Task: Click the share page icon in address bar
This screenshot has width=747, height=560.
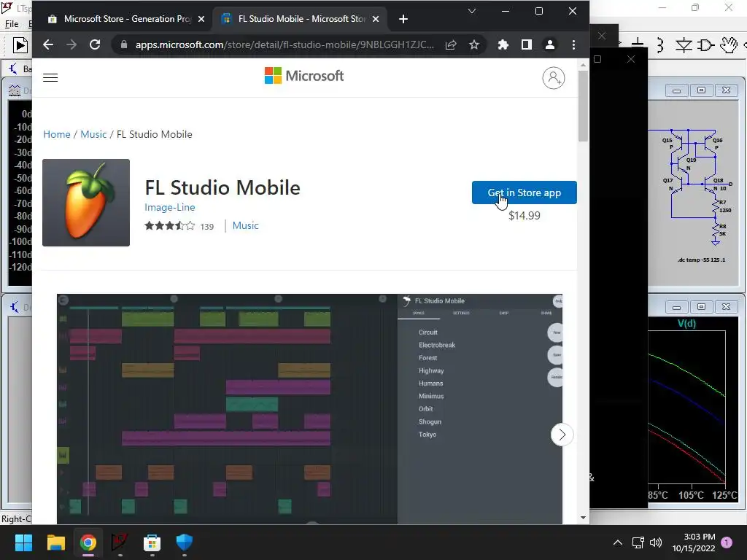Action: pyautogui.click(x=451, y=44)
